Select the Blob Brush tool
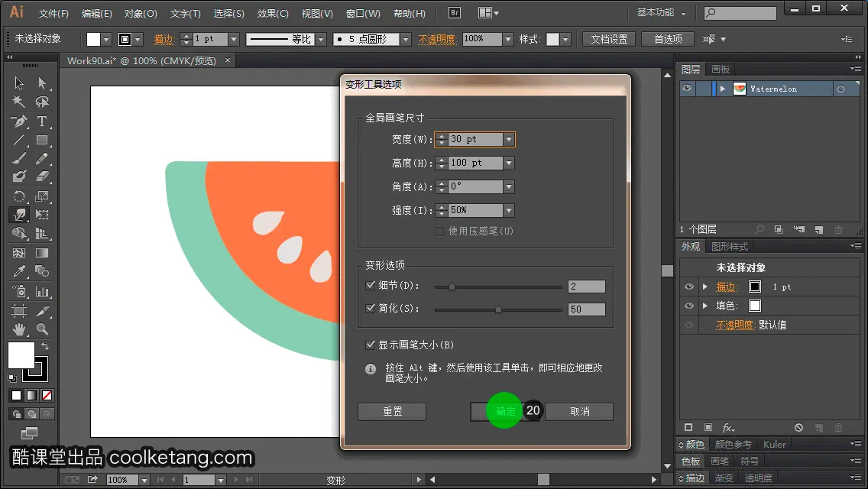The height and width of the screenshot is (489, 868). tap(19, 177)
